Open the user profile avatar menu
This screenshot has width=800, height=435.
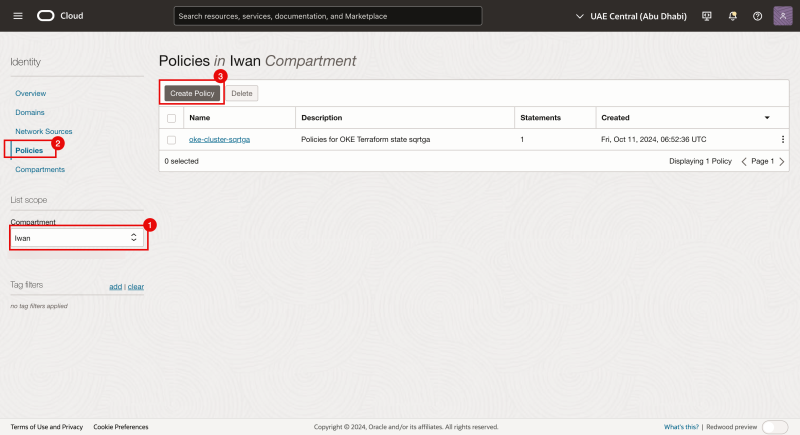[x=783, y=16]
